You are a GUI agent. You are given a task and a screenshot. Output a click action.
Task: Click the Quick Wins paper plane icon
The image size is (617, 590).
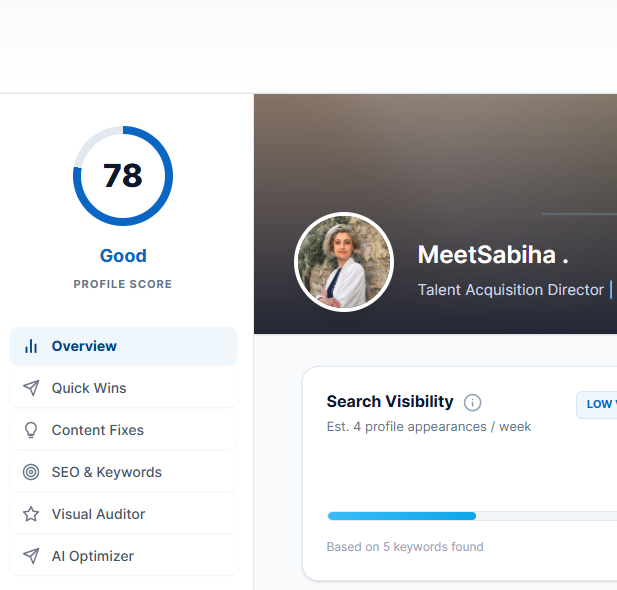[31, 388]
